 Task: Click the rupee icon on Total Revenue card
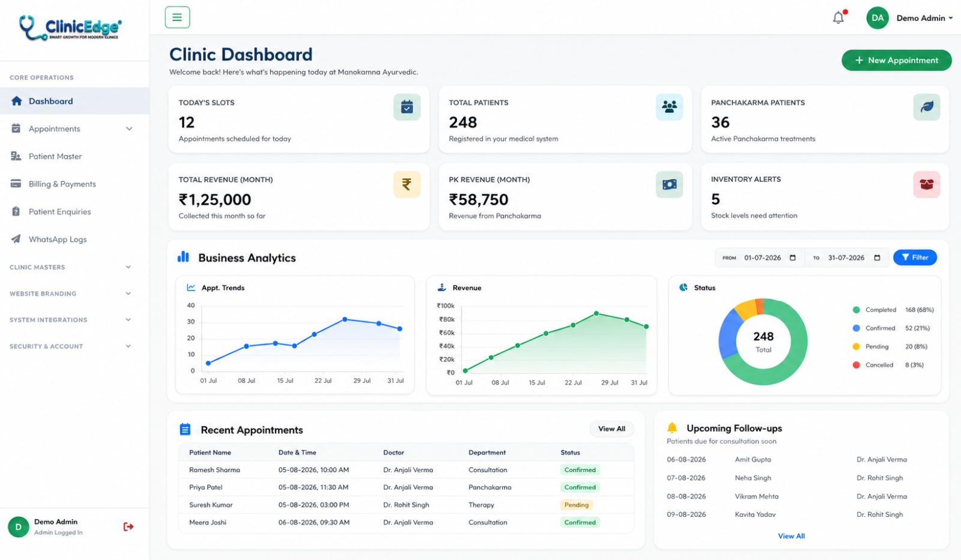[407, 184]
